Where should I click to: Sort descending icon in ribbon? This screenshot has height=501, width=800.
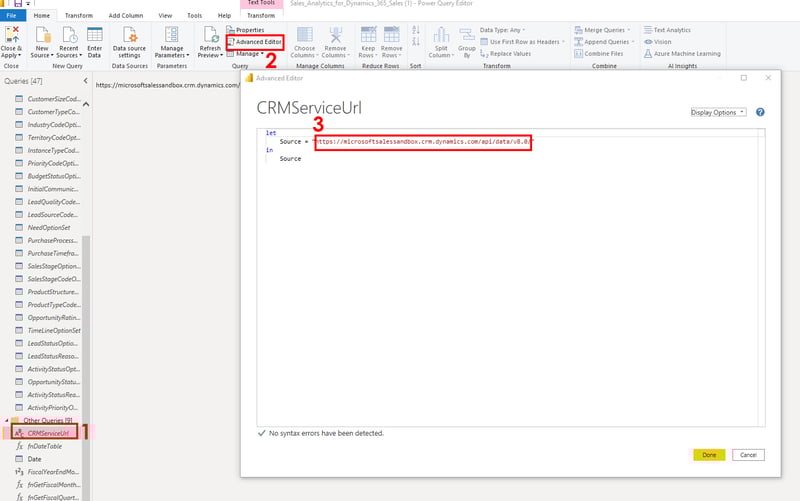pos(416,42)
